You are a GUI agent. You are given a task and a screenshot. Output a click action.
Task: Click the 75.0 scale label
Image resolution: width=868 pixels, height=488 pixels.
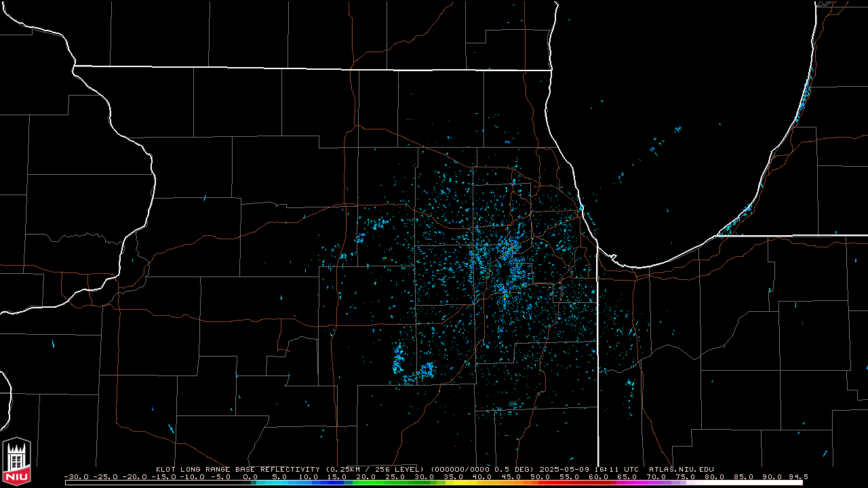click(x=684, y=476)
